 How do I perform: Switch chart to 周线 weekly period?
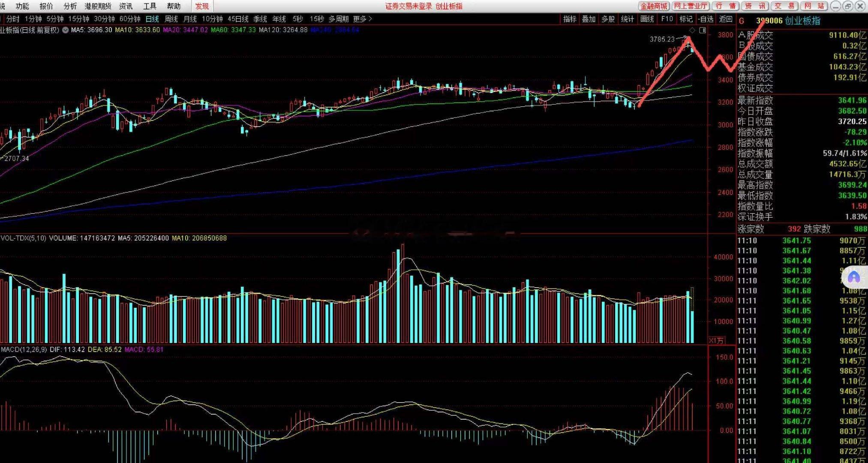(171, 19)
